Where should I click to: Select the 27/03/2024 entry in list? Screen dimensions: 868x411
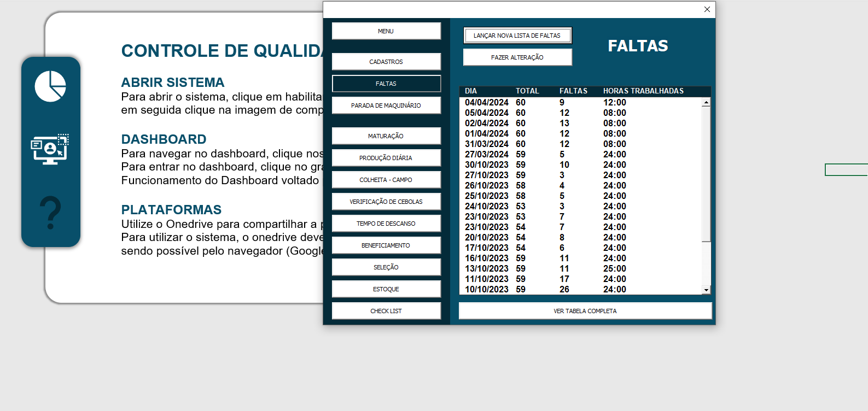(580, 155)
